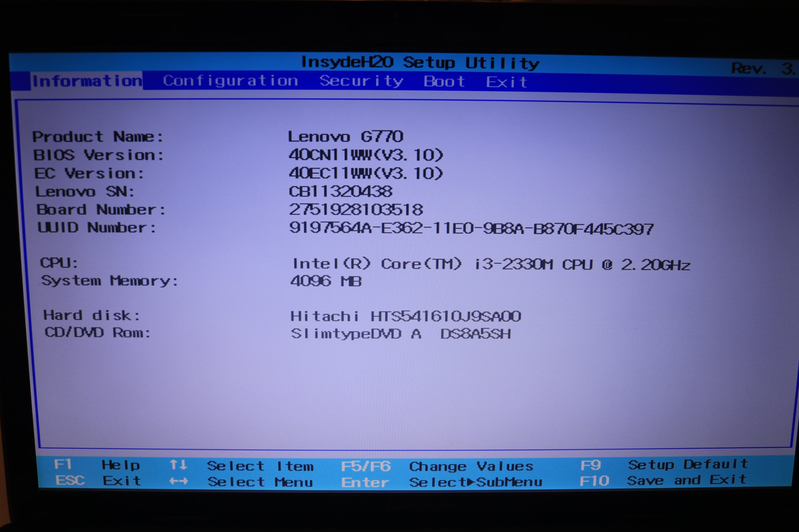This screenshot has width=799, height=532.
Task: Click the 'Board Number:' label
Action: [101, 210]
